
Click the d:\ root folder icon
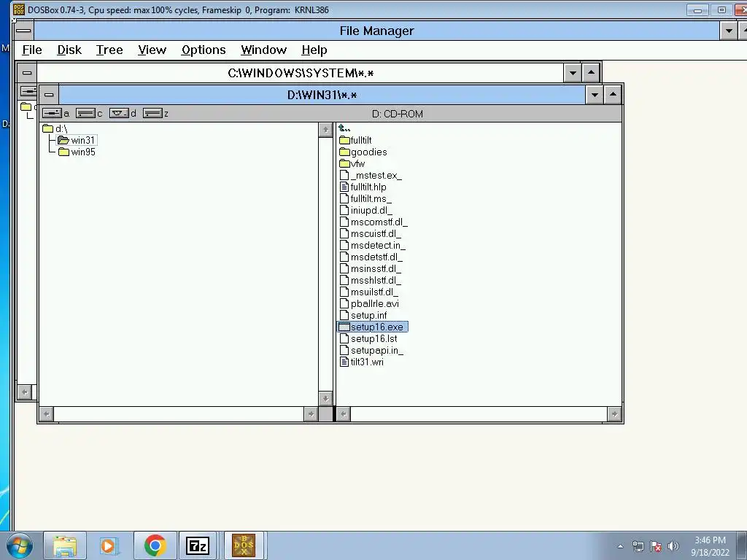[47, 128]
